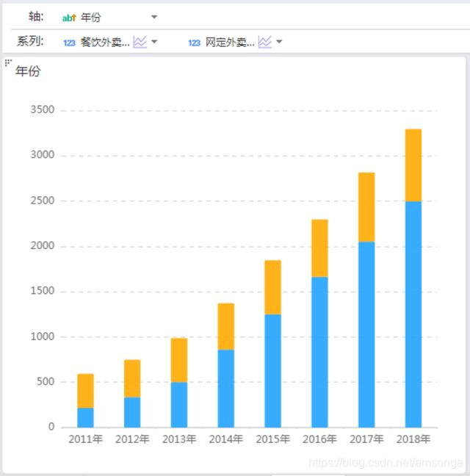Select the 年份 axis field

click(x=91, y=18)
